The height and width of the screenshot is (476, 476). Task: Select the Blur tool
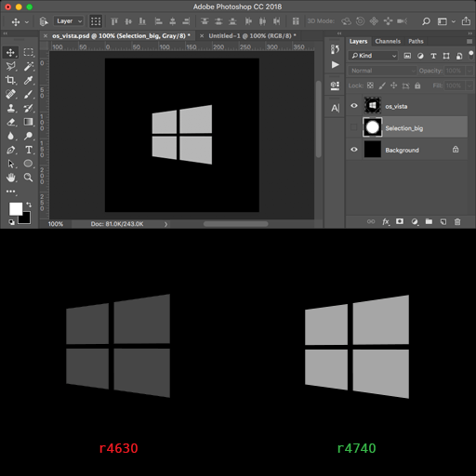10,136
